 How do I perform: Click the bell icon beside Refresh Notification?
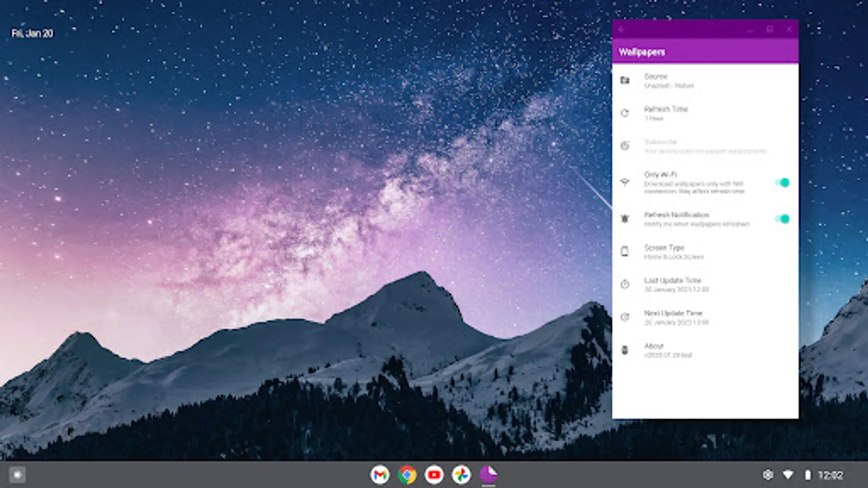click(x=625, y=219)
